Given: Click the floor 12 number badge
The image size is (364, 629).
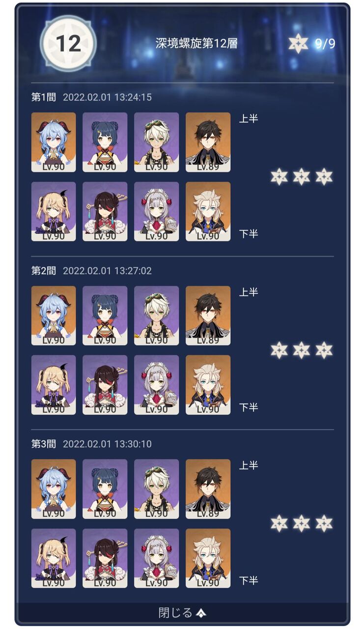Looking at the screenshot, I should 68,43.
